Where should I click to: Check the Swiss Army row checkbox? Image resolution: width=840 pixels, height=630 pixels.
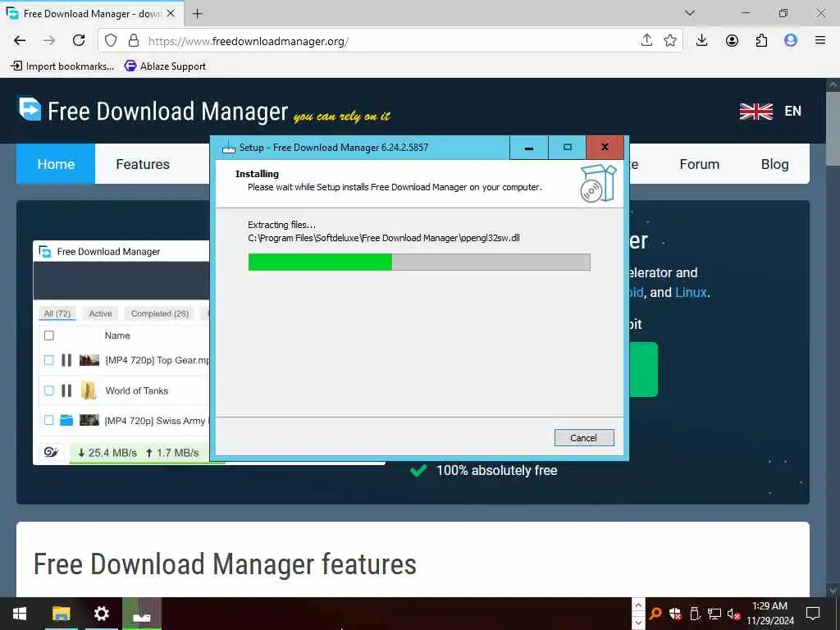(x=48, y=421)
